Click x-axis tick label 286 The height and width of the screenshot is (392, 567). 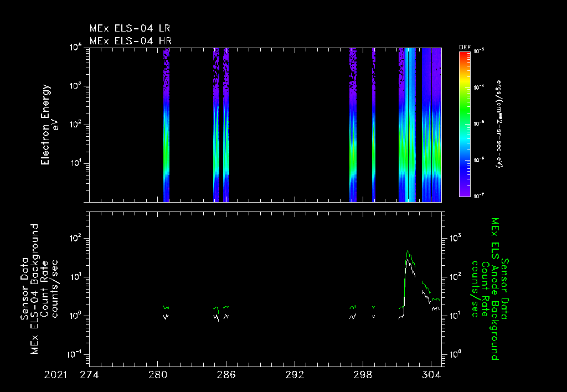[x=226, y=375]
